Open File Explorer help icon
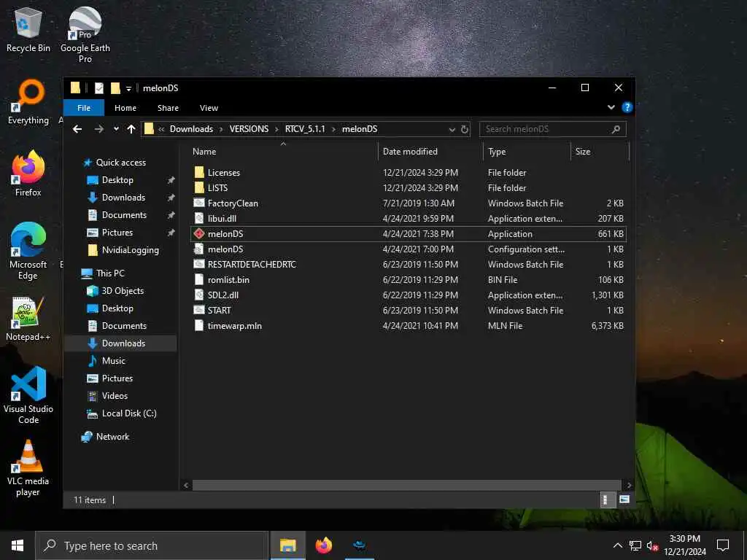Screen dimensions: 747x560 (627, 108)
